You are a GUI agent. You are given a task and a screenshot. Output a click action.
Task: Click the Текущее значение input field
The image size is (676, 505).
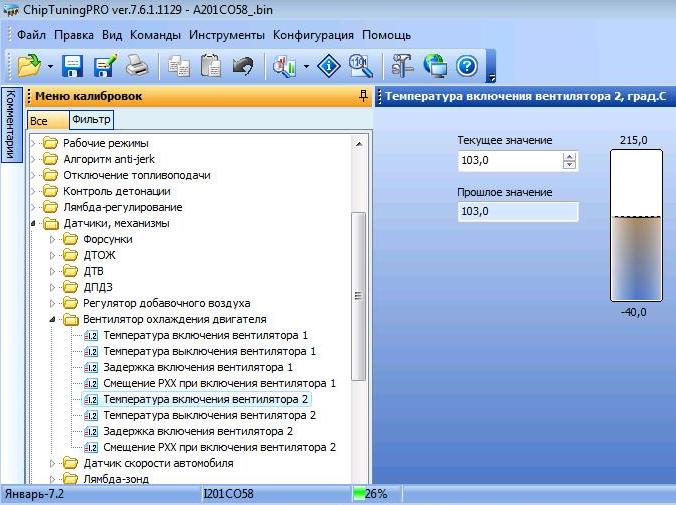[509, 160]
